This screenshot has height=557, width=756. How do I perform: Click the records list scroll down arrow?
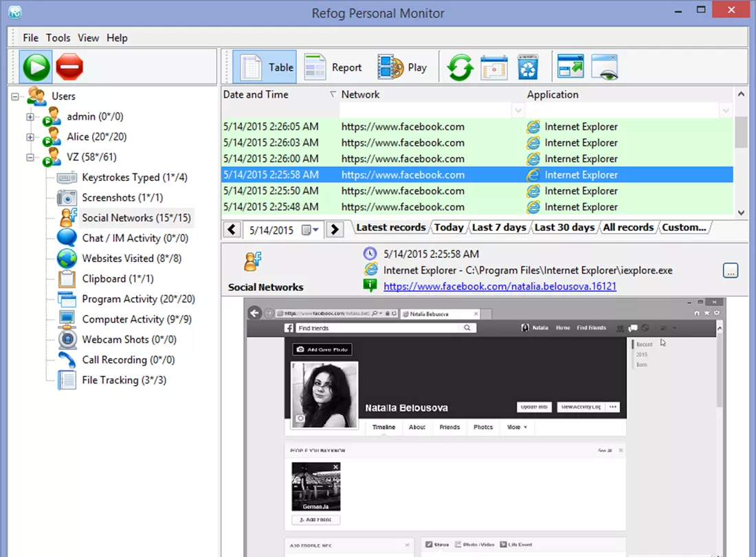click(x=741, y=212)
